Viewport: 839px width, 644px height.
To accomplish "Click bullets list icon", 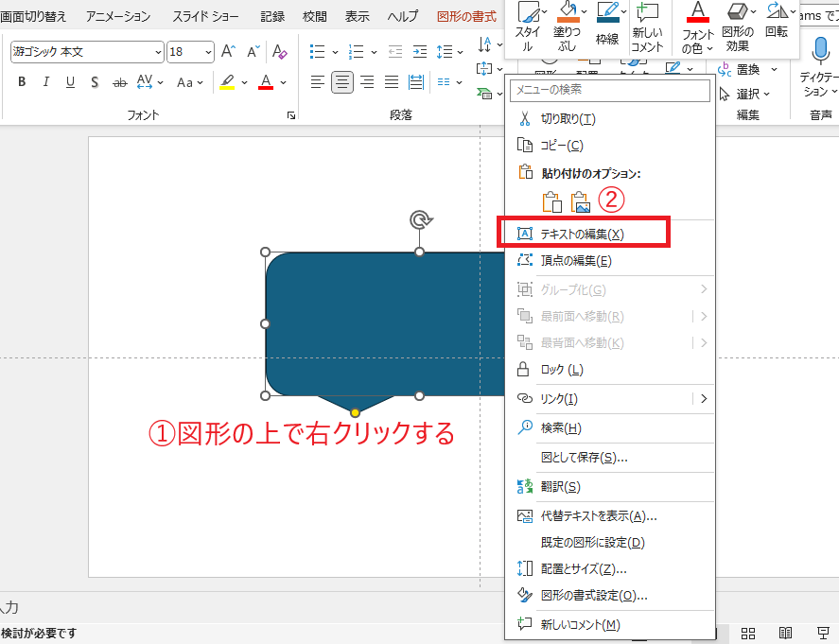I will pyautogui.click(x=317, y=52).
